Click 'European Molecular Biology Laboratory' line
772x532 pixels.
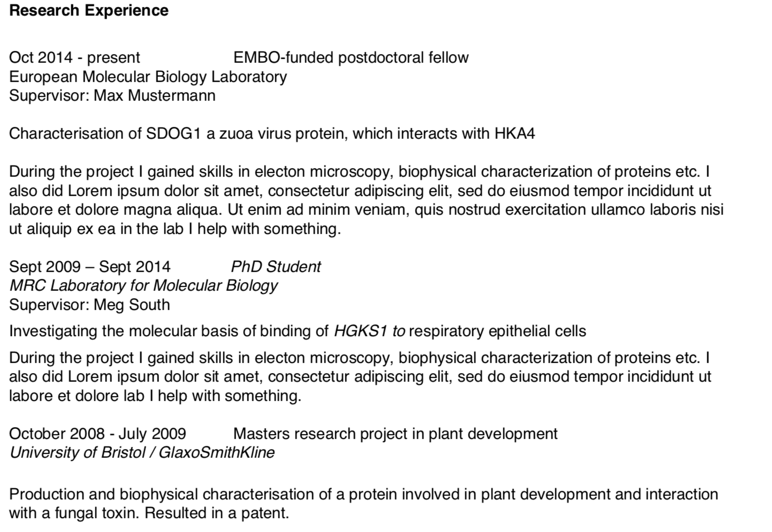148,77
